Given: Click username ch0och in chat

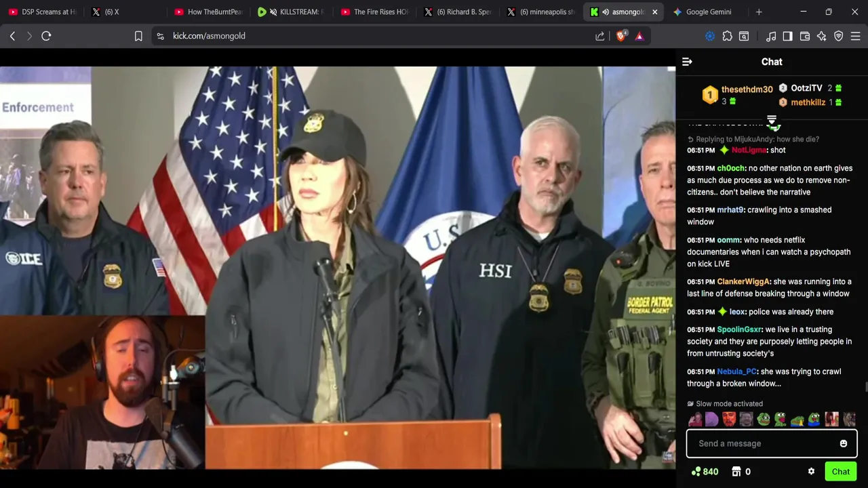Looking at the screenshot, I should coord(731,168).
